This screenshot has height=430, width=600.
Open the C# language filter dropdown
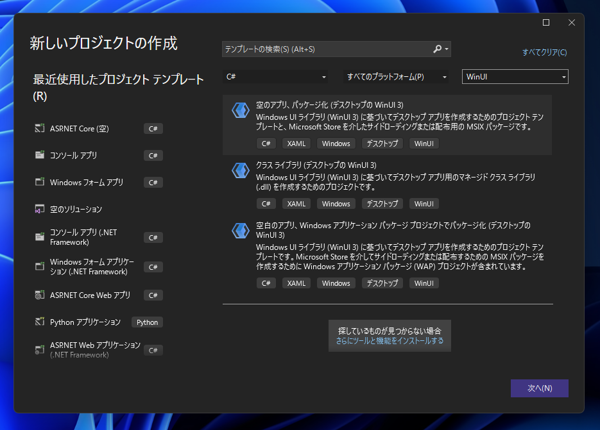(276, 77)
